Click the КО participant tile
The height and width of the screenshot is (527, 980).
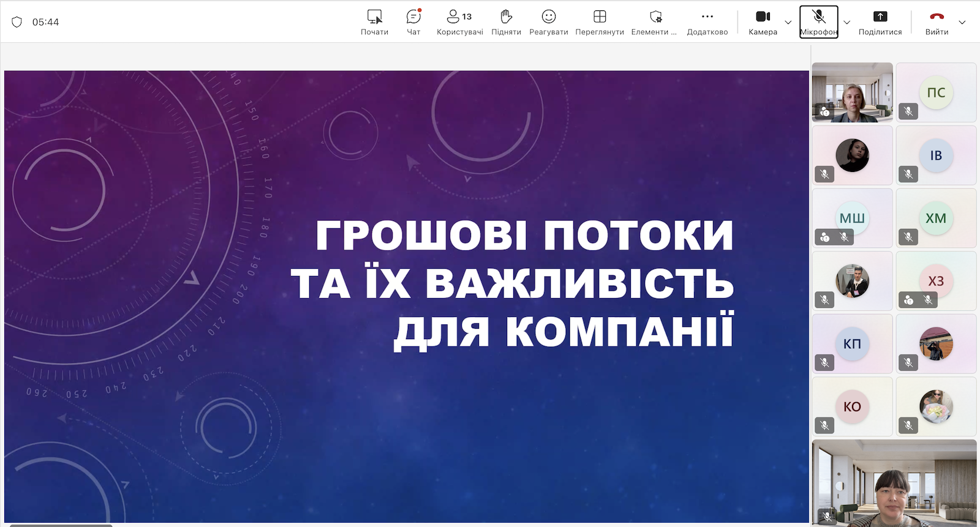[x=852, y=406]
